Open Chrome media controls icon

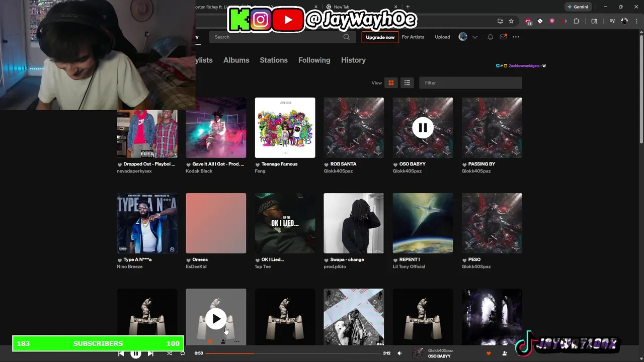pyautogui.click(x=612, y=21)
